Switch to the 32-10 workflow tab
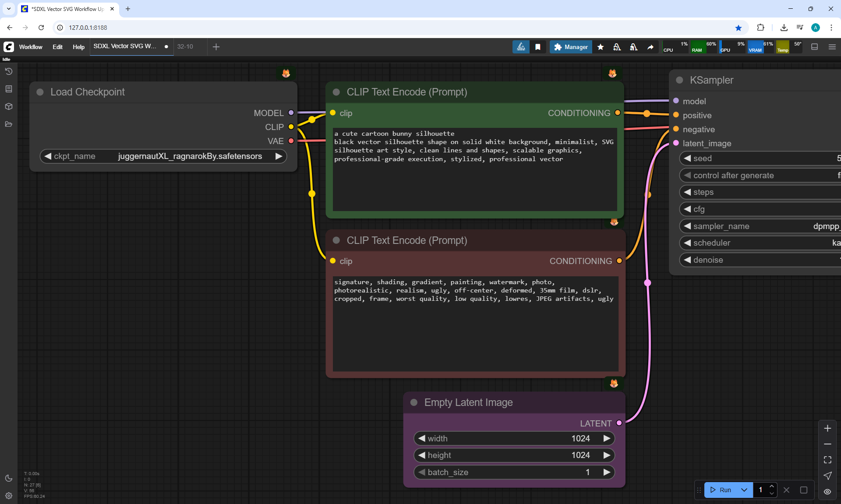The height and width of the screenshot is (504, 841). point(185,46)
